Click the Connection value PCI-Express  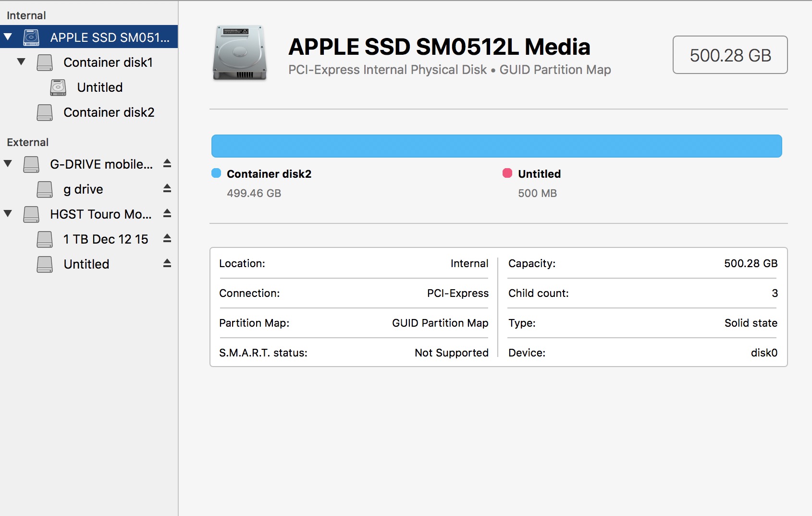click(458, 293)
